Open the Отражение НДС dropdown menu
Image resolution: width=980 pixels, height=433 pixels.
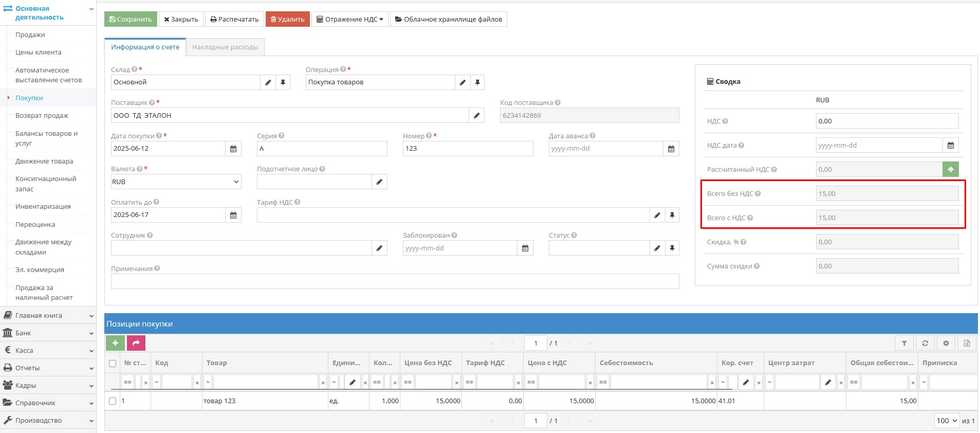[349, 20]
